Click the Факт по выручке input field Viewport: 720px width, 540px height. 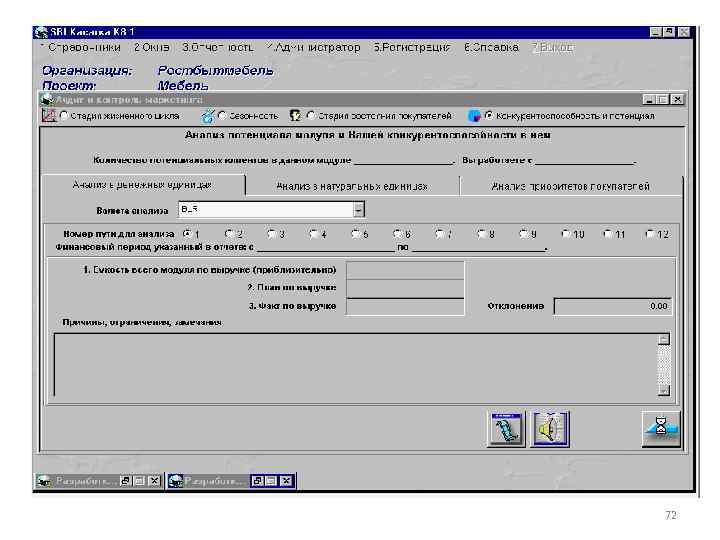tap(405, 307)
